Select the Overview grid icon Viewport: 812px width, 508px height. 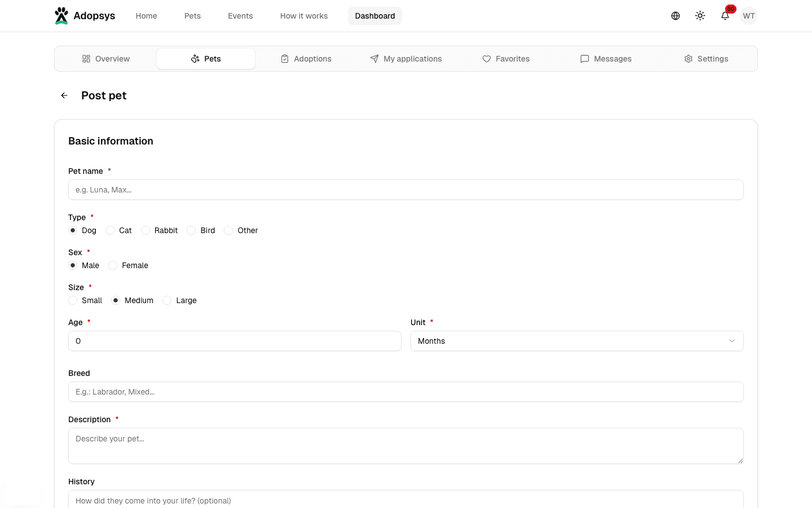86,58
